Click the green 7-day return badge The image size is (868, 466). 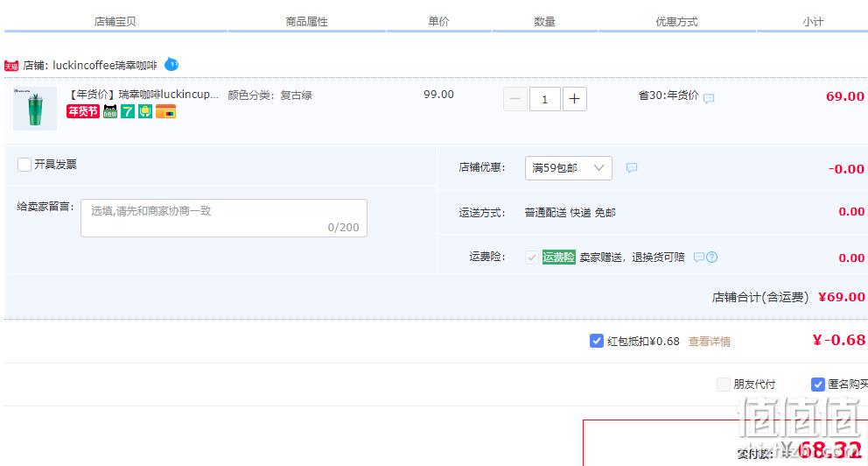128,111
